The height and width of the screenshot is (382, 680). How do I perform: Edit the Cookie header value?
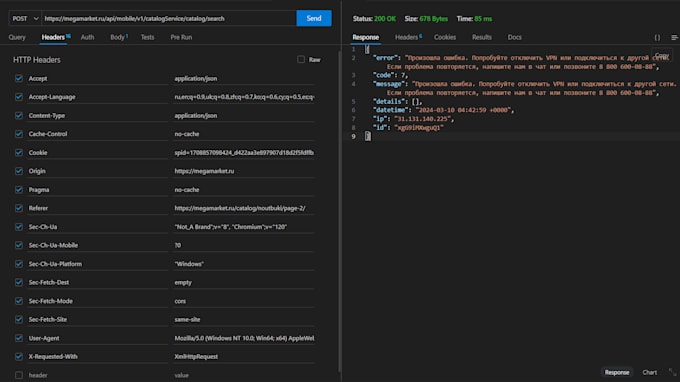point(244,153)
